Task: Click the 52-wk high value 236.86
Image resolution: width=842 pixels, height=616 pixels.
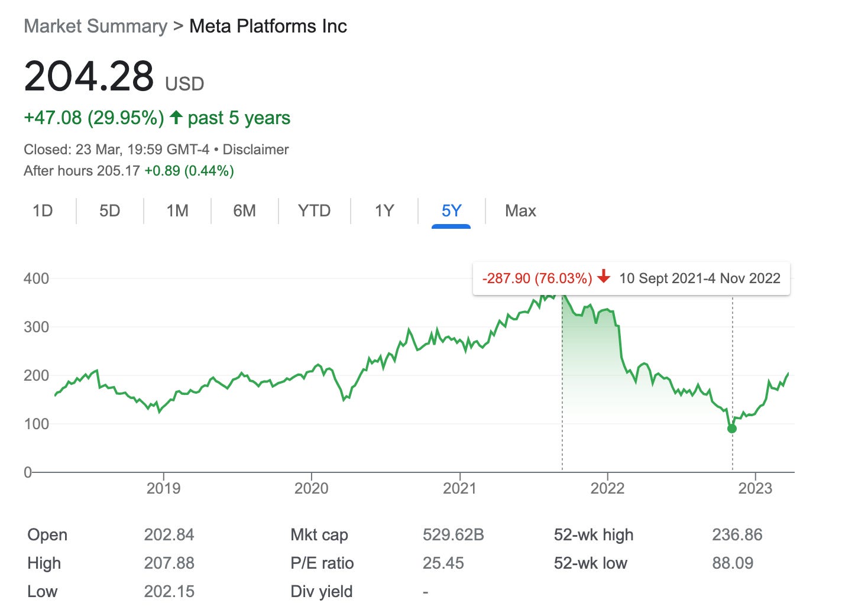Action: pyautogui.click(x=737, y=535)
